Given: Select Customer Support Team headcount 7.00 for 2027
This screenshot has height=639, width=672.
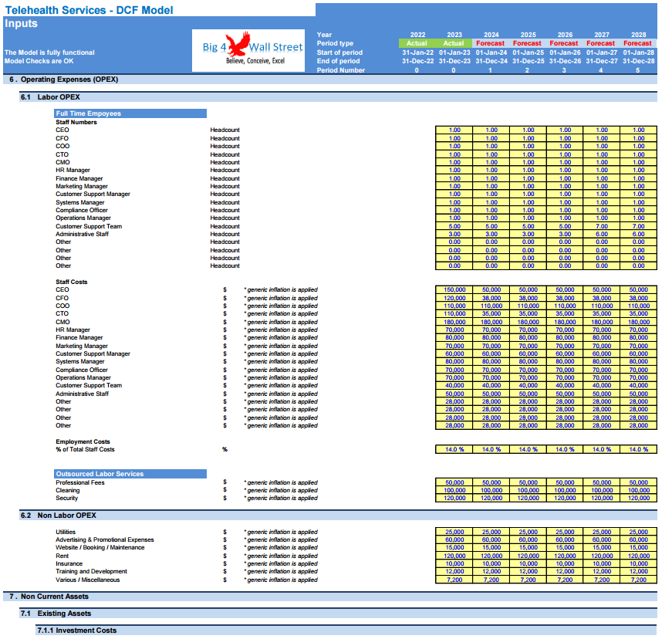Looking at the screenshot, I should [602, 226].
